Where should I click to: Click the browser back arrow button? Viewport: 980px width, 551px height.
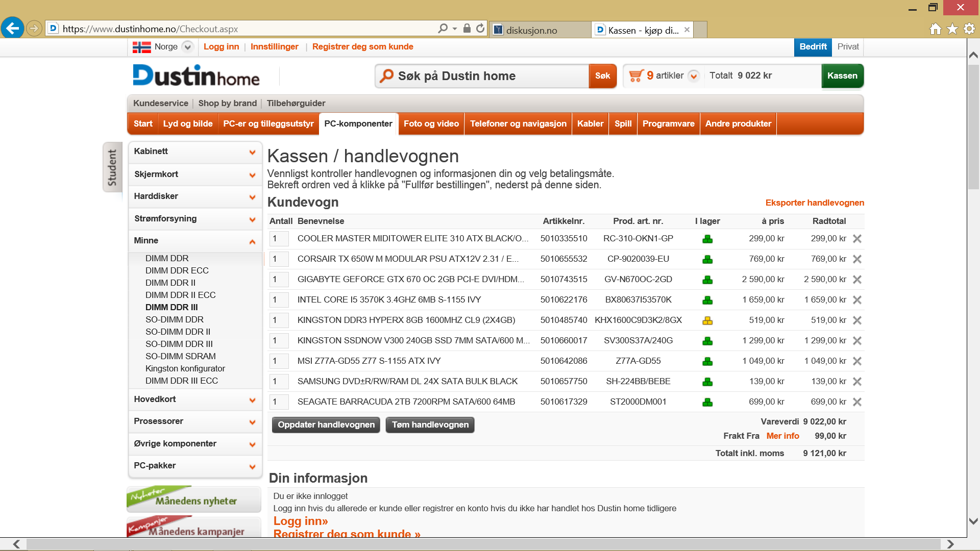pyautogui.click(x=13, y=28)
